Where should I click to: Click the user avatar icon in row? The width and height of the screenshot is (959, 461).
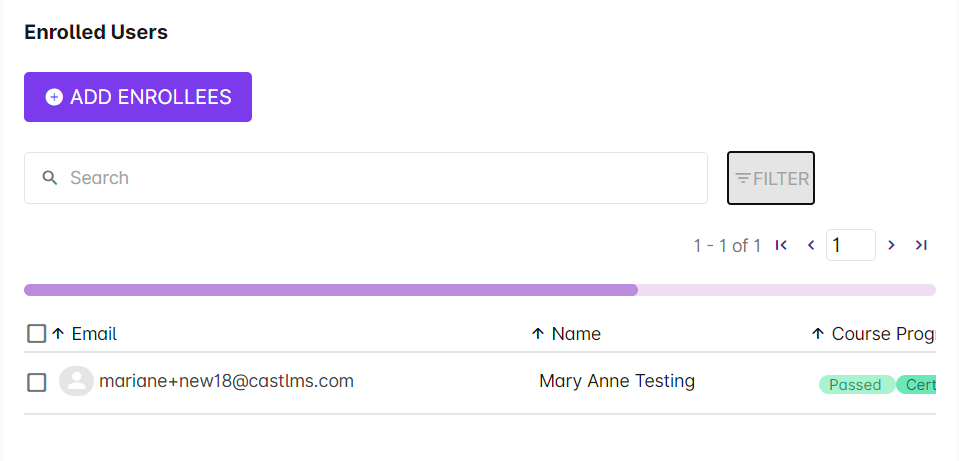[x=76, y=381]
